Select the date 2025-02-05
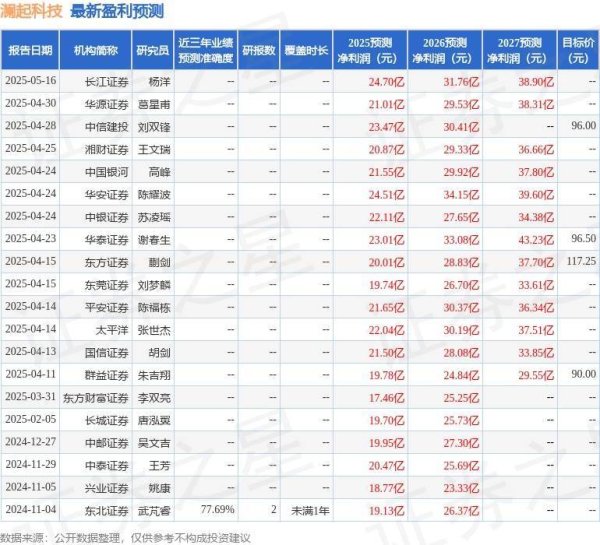 pyautogui.click(x=31, y=419)
